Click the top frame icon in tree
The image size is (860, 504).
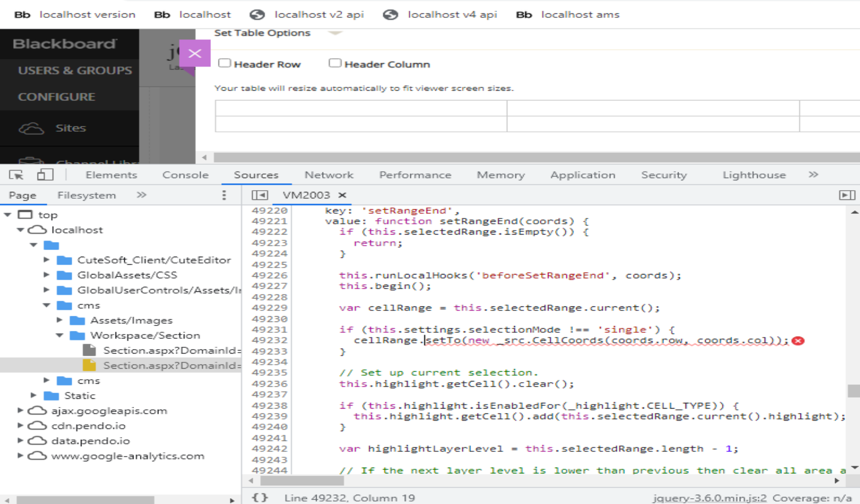point(25,214)
